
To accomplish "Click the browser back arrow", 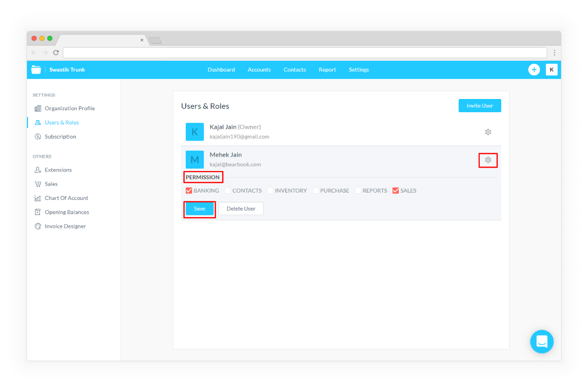I will pos(34,52).
